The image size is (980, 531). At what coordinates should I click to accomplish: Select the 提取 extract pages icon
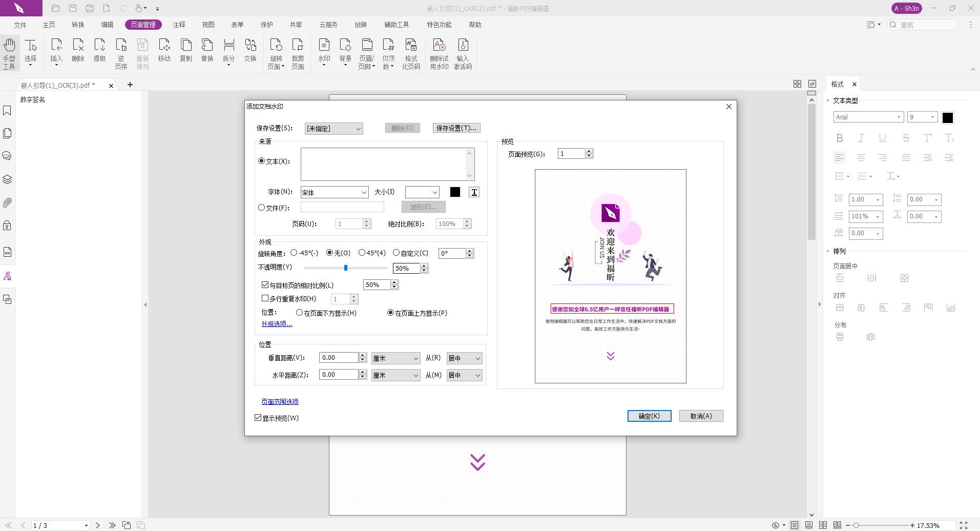[x=99, y=51]
